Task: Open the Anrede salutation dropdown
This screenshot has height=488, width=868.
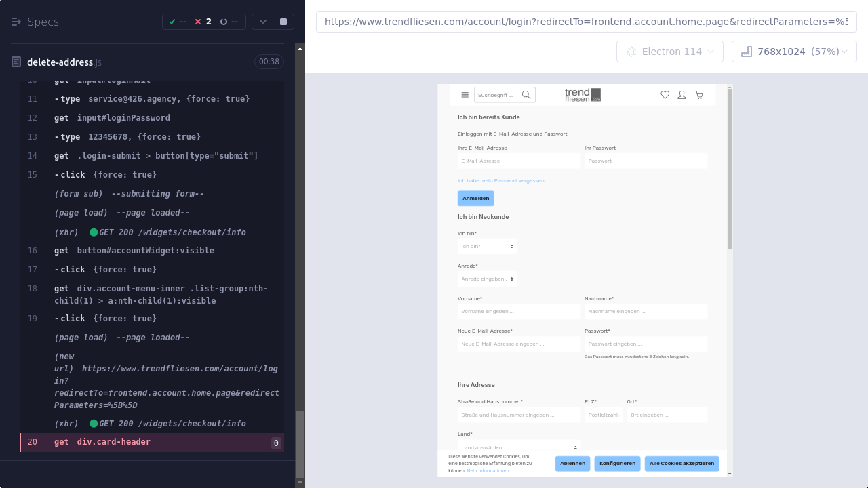Action: coord(487,279)
